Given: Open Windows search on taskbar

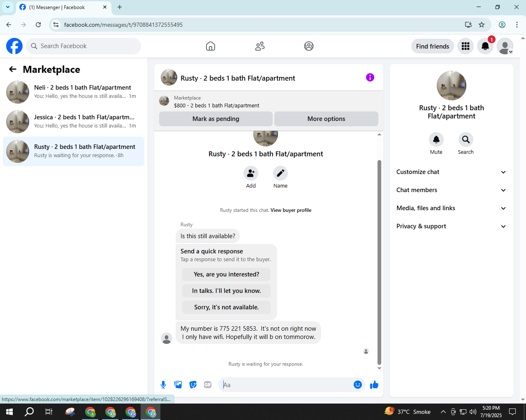Looking at the screenshot, I should [x=29, y=412].
